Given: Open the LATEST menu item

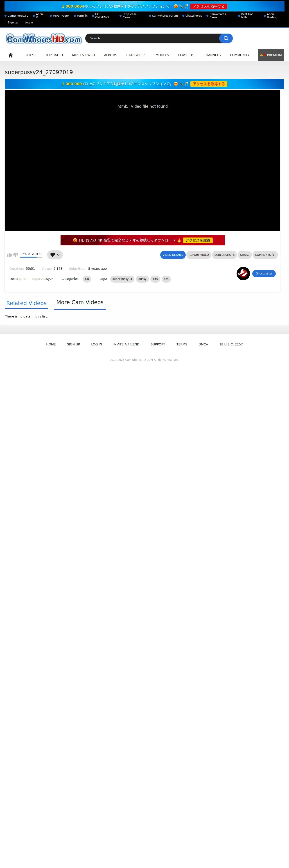Looking at the screenshot, I should pyautogui.click(x=30, y=55).
